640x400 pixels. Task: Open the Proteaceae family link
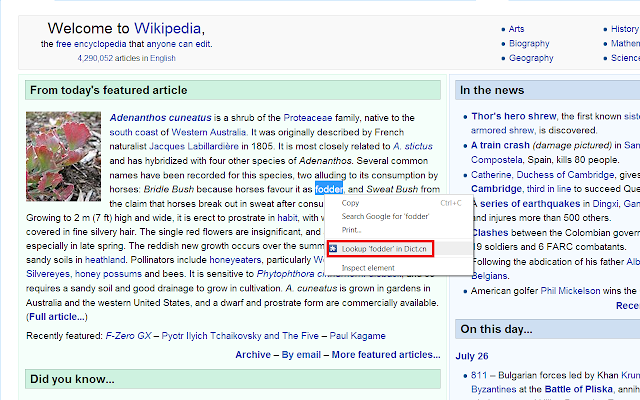coord(308,118)
